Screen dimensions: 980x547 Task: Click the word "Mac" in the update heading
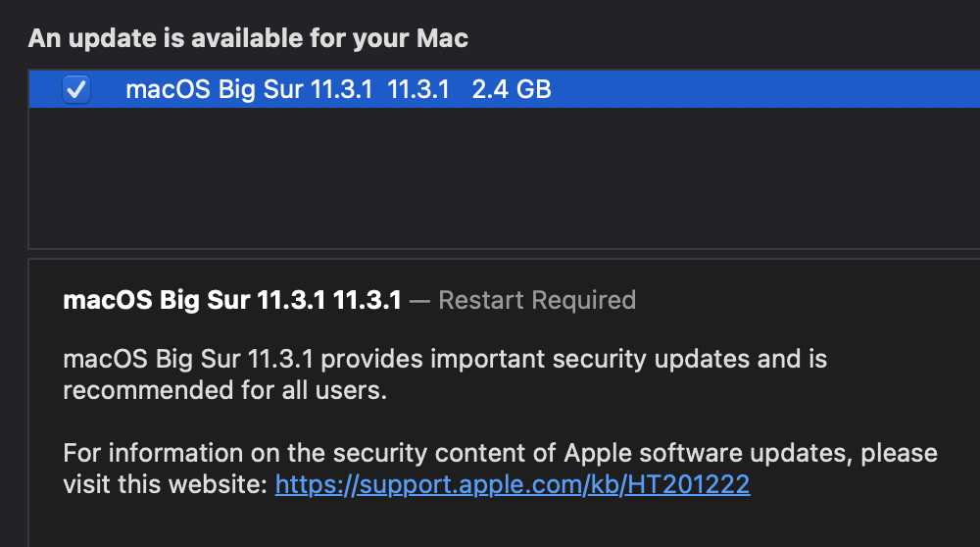point(443,38)
